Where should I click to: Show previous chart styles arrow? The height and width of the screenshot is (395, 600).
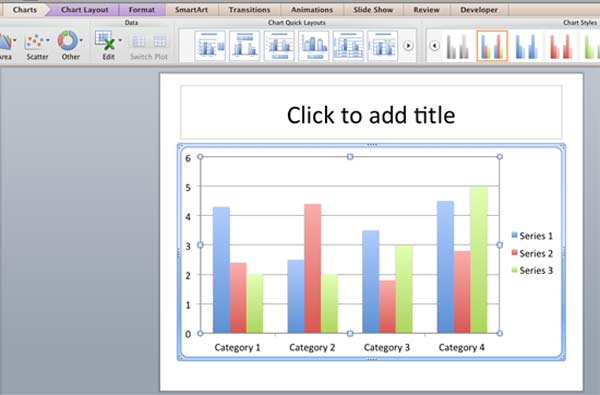click(x=434, y=46)
